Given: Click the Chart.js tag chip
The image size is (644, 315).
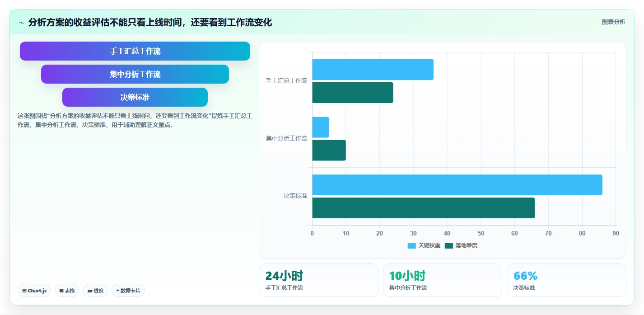Looking at the screenshot, I should (x=34, y=291).
